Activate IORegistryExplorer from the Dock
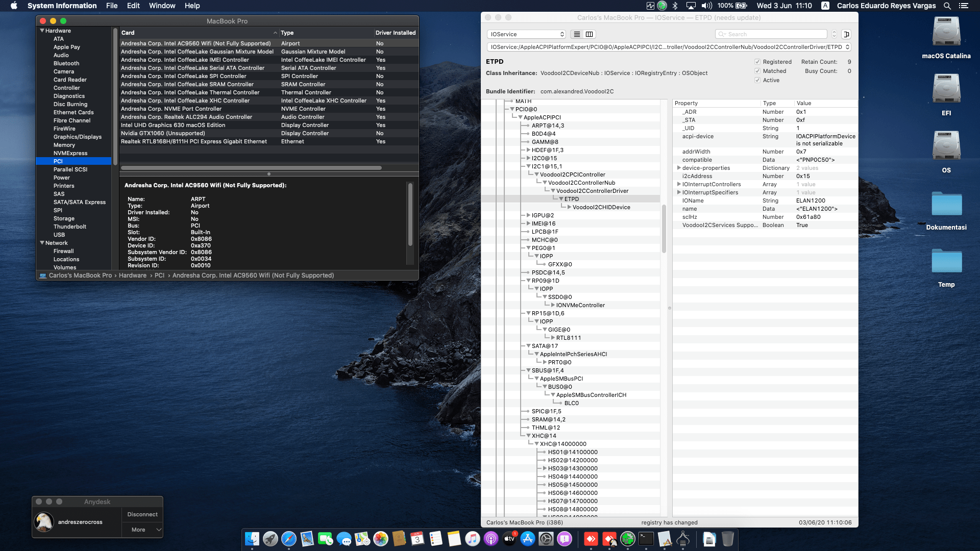 [682, 539]
